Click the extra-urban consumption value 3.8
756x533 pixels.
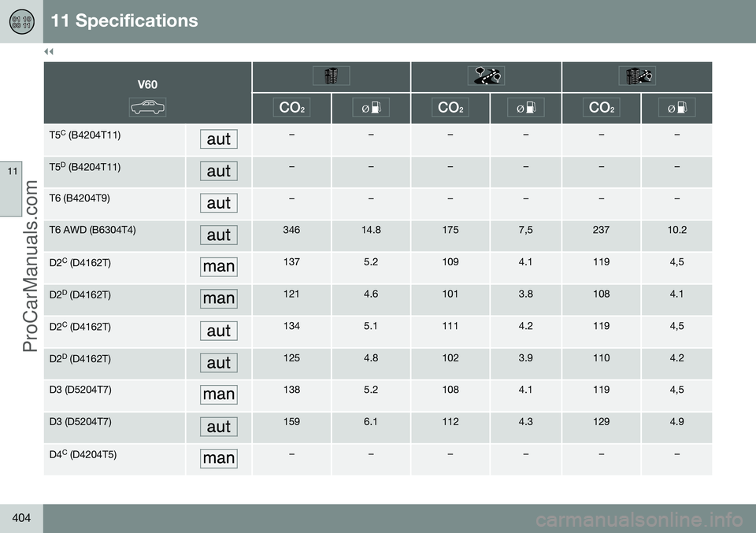525,294
